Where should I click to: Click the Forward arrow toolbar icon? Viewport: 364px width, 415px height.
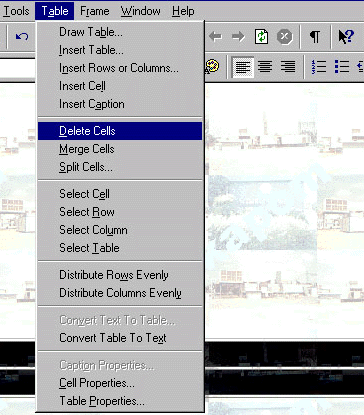click(x=238, y=36)
